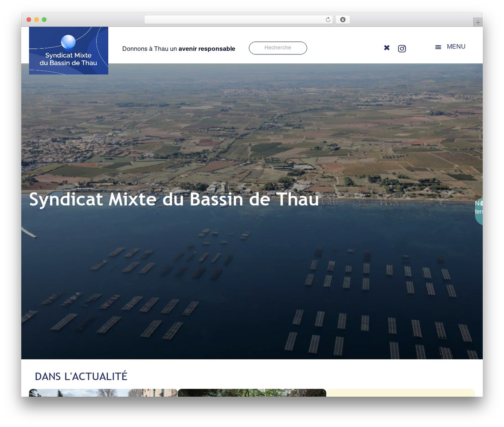Open the X (Twitter) social link
504x427 pixels.
click(x=387, y=48)
